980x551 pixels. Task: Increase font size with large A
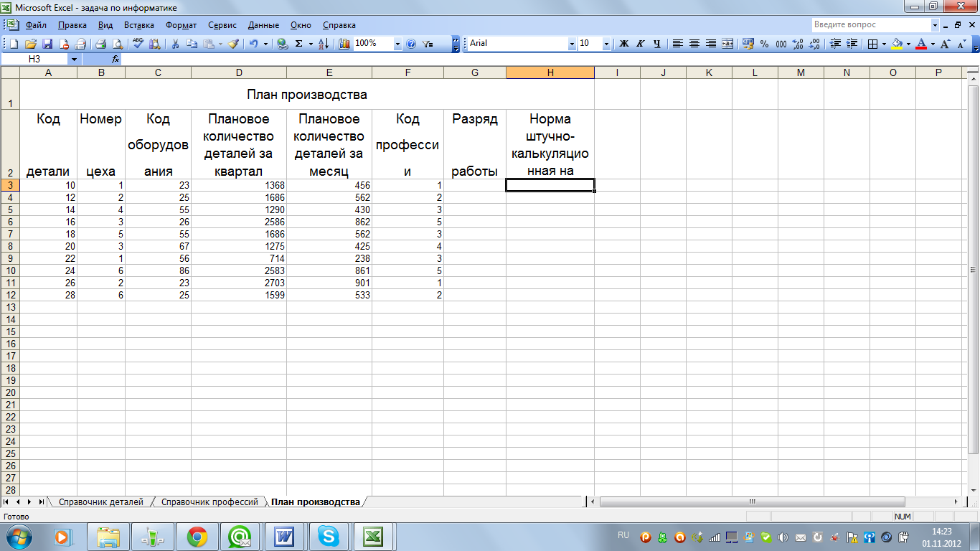tap(946, 44)
